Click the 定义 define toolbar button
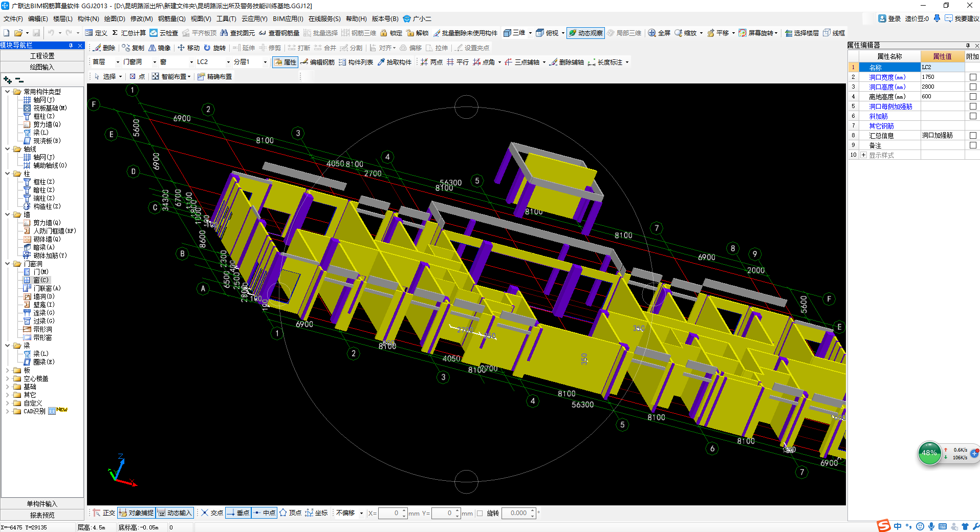Screen dimensions: 980x532 tap(96, 33)
